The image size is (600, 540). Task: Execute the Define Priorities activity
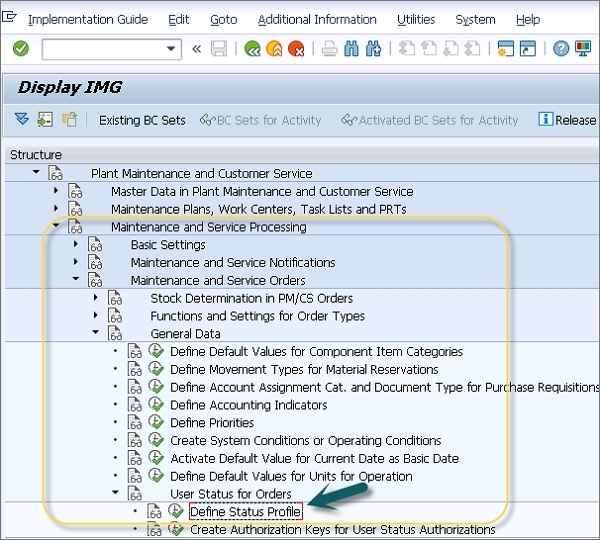(x=156, y=422)
